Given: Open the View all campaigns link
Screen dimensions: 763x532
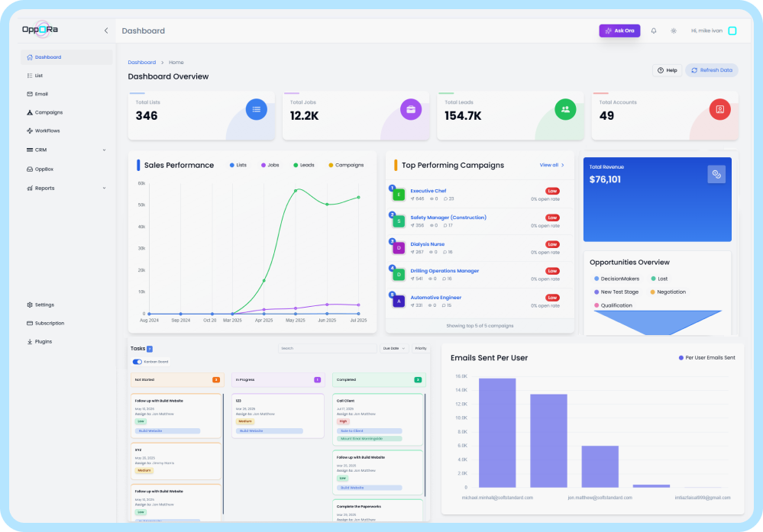Looking at the screenshot, I should point(551,165).
